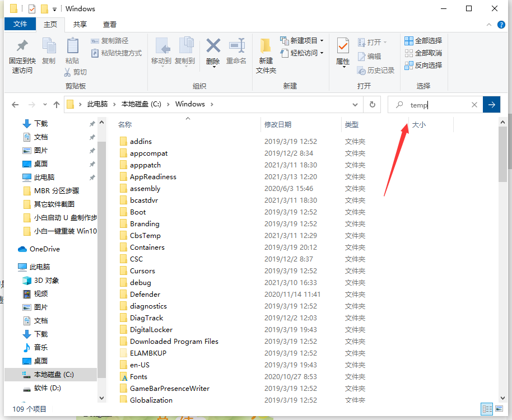
Task: Clear the search box text
Action: (x=474, y=105)
